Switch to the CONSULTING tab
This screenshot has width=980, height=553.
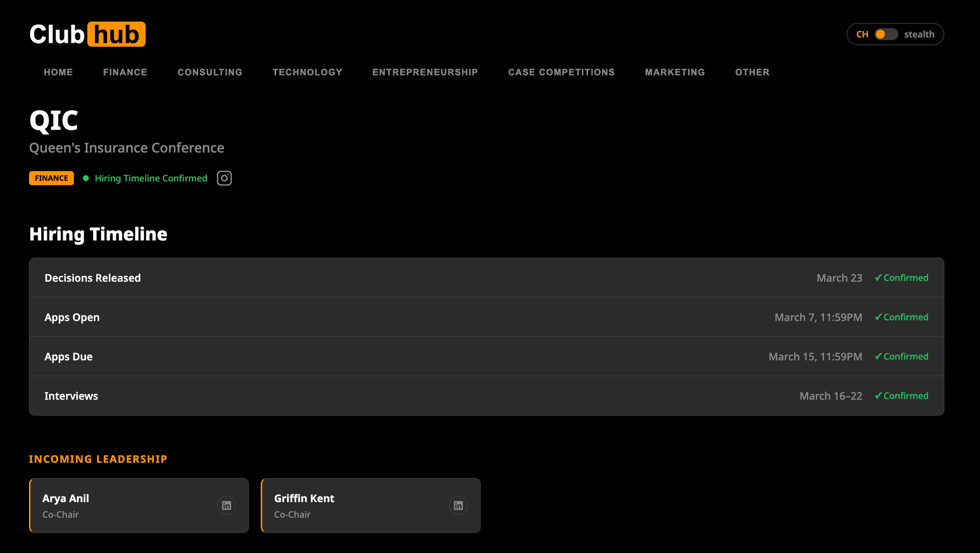(x=209, y=72)
